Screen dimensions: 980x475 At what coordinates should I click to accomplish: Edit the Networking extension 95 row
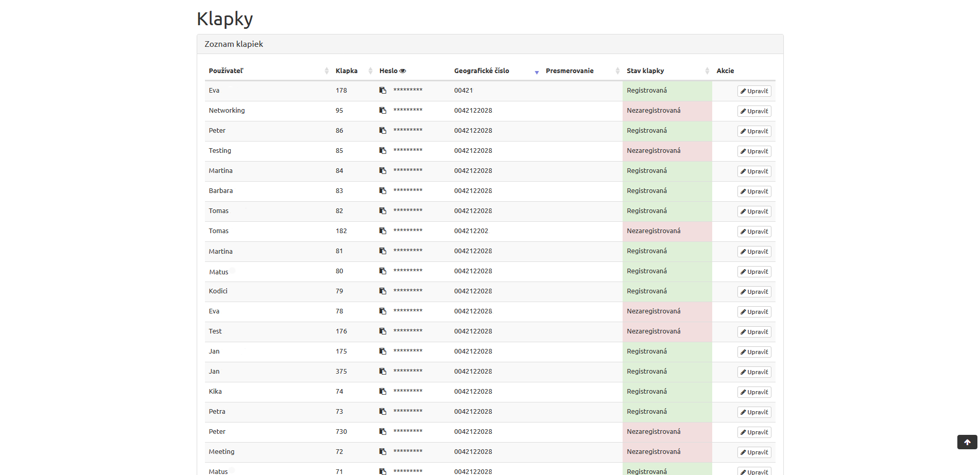(x=754, y=111)
